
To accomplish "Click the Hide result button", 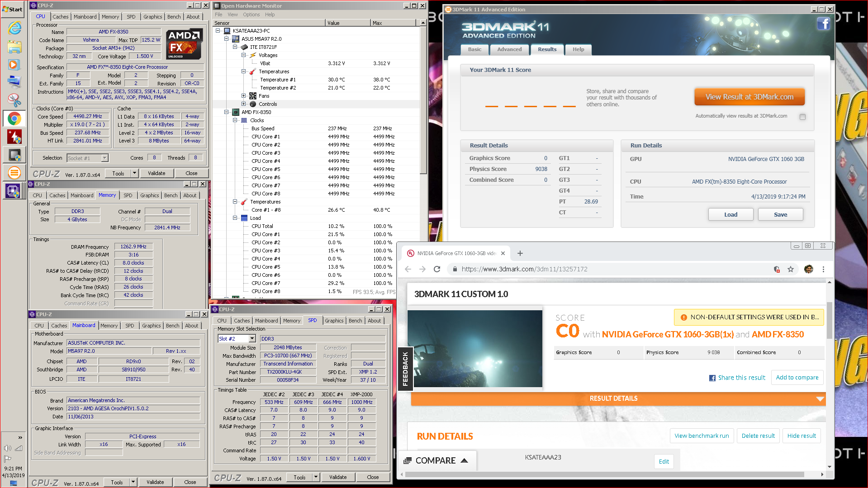I will pos(802,436).
